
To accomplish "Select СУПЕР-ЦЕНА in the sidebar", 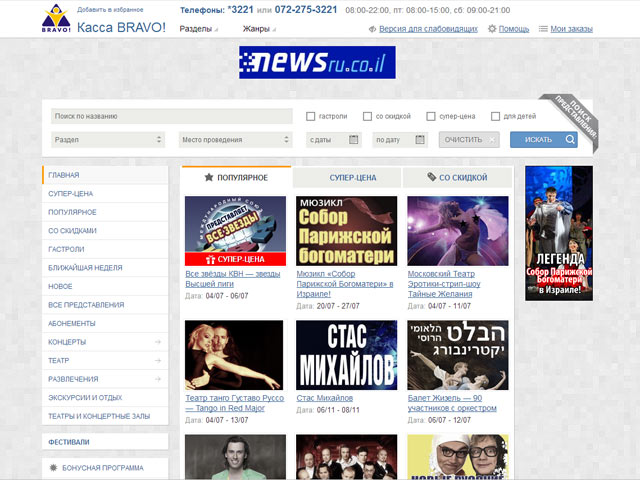I will coord(105,193).
